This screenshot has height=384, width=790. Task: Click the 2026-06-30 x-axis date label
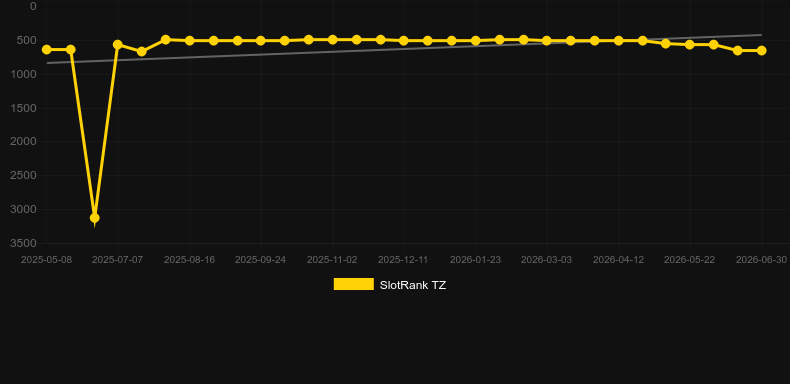click(761, 260)
